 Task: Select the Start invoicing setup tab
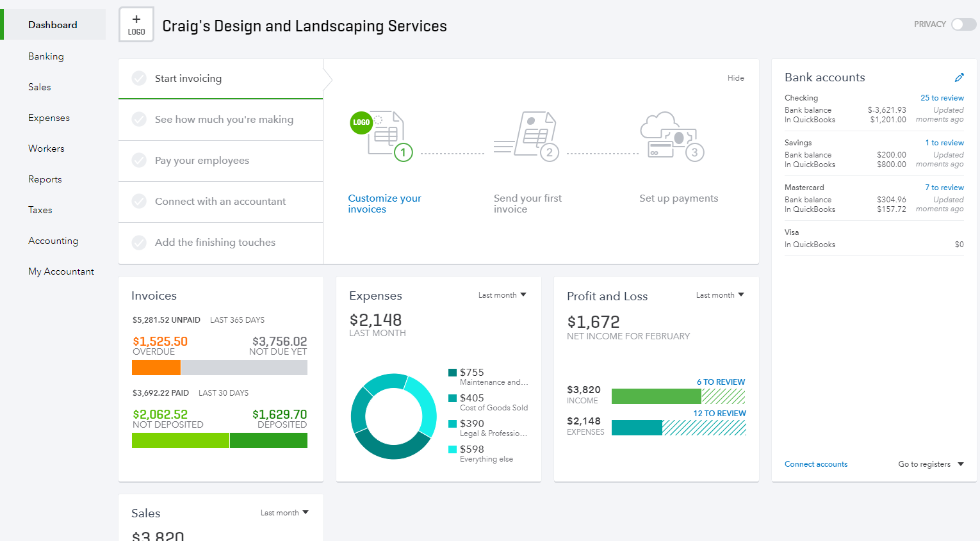click(220, 79)
